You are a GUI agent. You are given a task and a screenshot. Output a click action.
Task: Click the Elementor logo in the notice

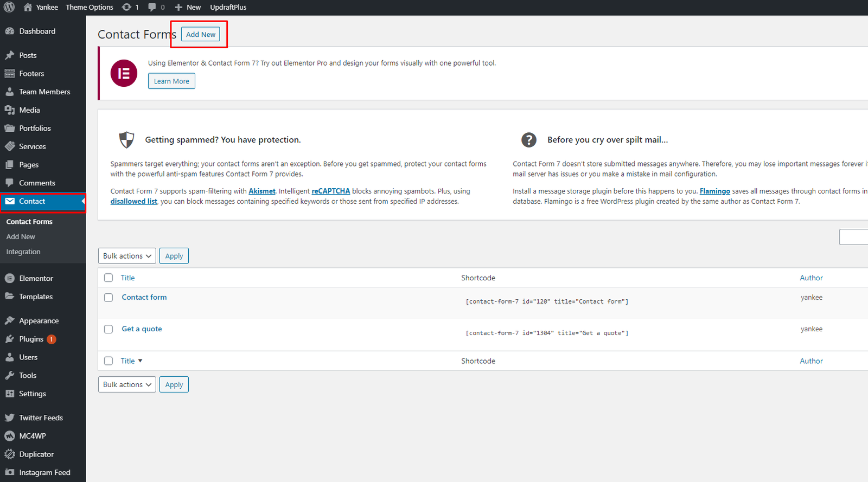click(124, 73)
